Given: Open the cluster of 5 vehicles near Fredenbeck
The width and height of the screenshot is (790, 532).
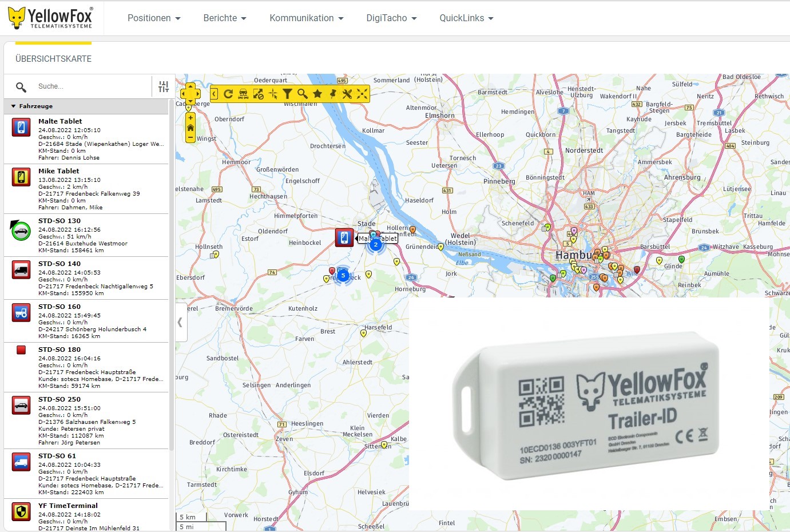Looking at the screenshot, I should [343, 276].
